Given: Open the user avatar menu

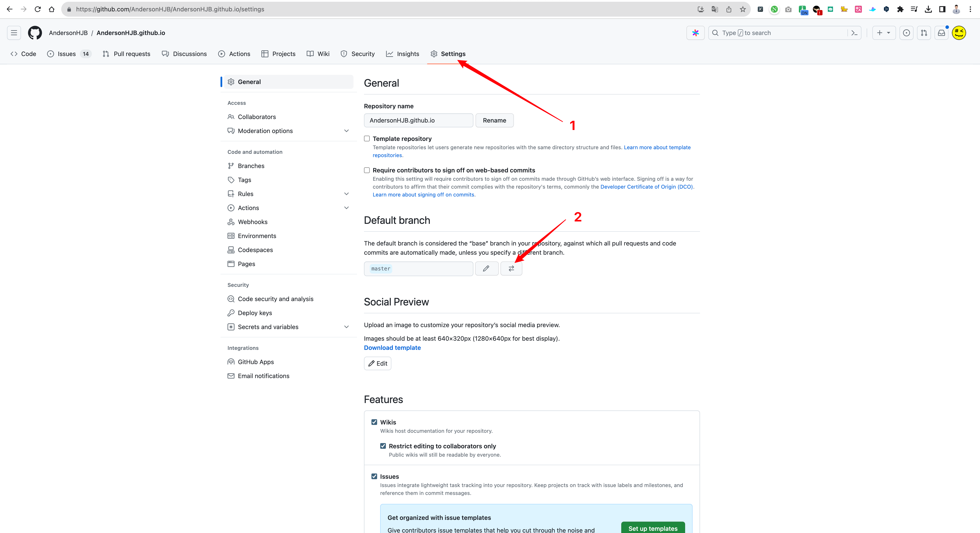Looking at the screenshot, I should pyautogui.click(x=959, y=33).
